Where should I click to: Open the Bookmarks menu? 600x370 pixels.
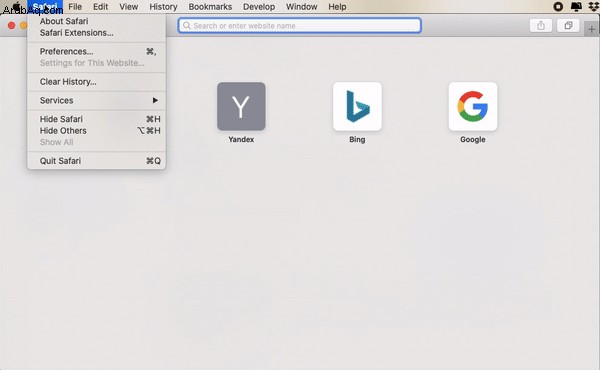pos(210,7)
